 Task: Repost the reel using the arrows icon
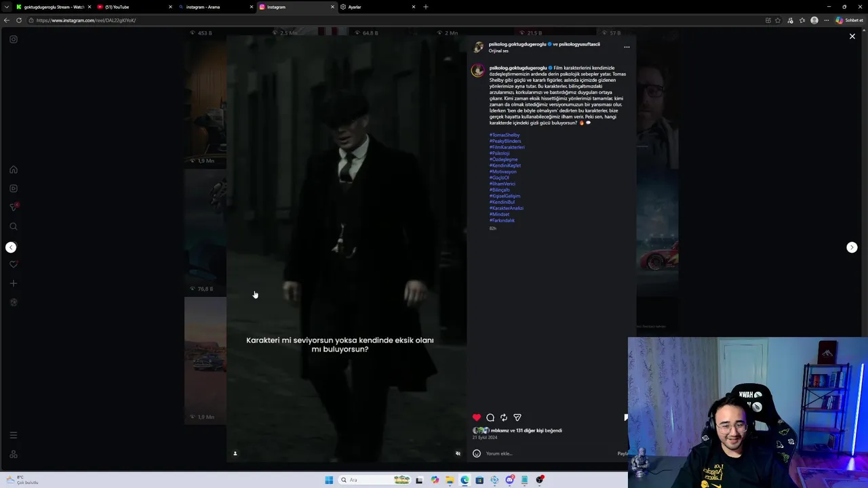coord(504,418)
